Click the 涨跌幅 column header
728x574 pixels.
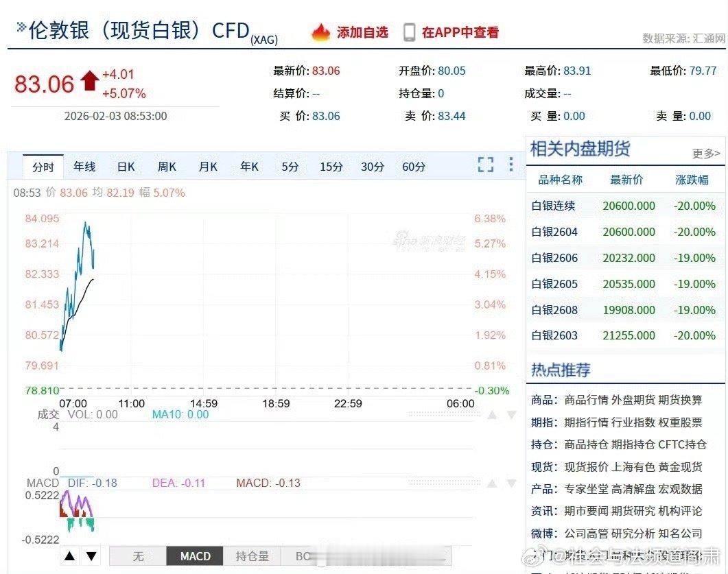click(692, 180)
